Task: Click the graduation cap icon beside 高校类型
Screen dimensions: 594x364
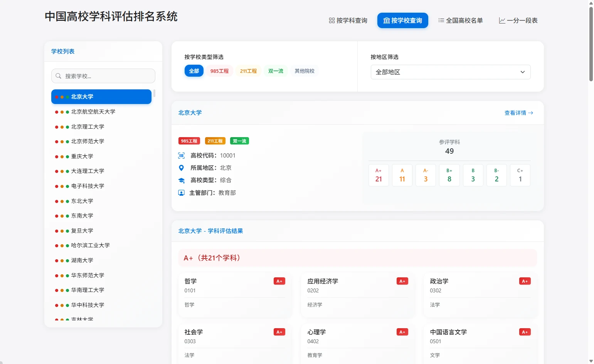Action: click(x=181, y=180)
